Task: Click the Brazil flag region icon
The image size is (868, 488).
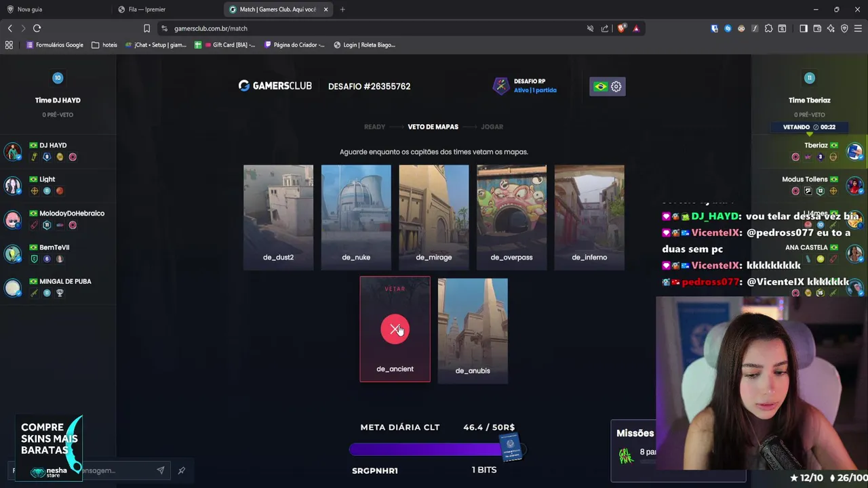Action: 600,87
